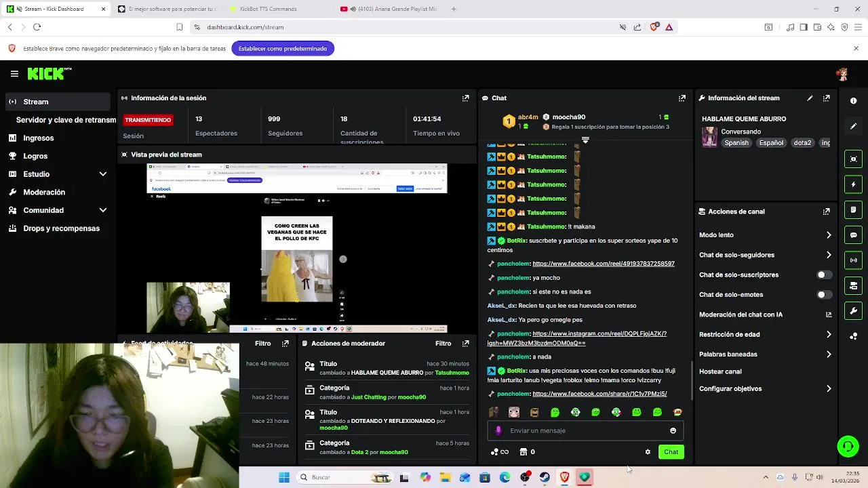This screenshot has height=488, width=868.
Task: Open the hamburger navigation menu
Action: 14,74
